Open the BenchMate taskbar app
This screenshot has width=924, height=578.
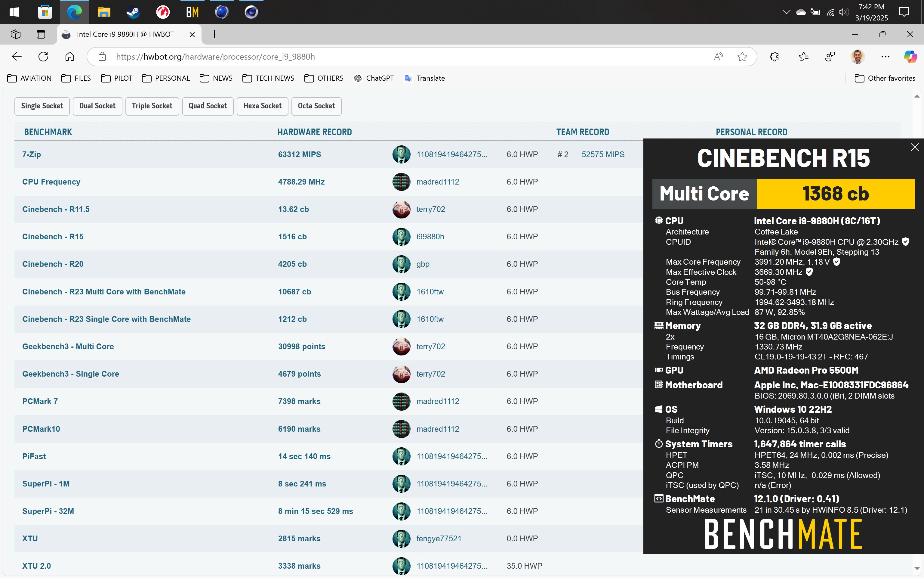tap(192, 12)
